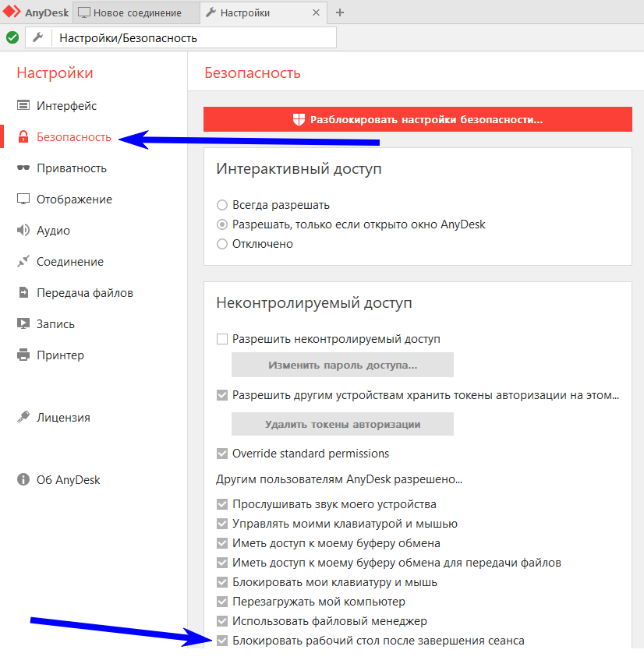Screen dimensions: 644x664
Task: Click the Принтер printer icon
Action: 23,355
